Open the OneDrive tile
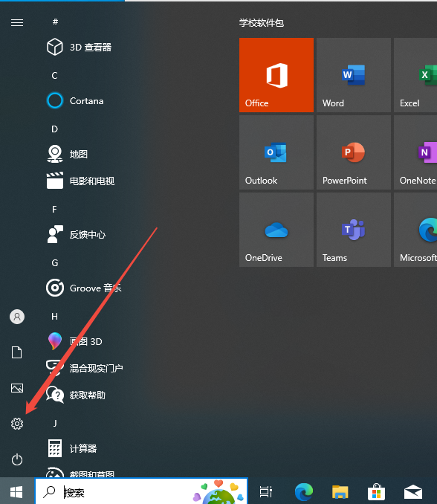 276,230
